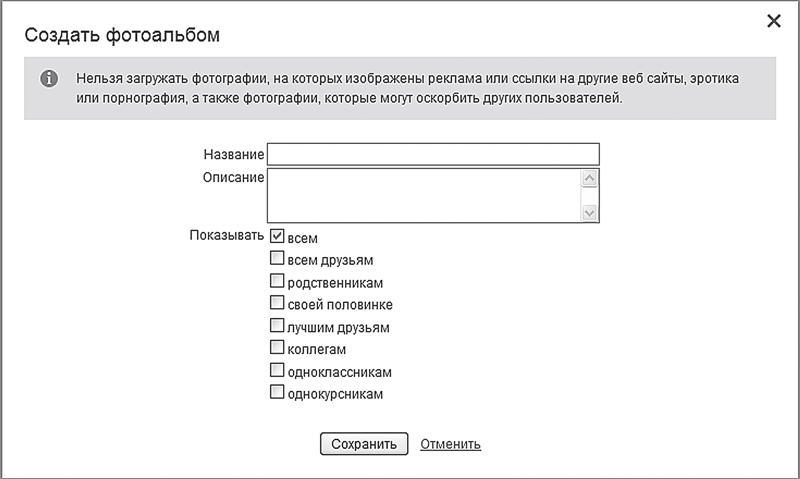Click the 'Показывать' label
The image size is (800, 479).
point(226,236)
